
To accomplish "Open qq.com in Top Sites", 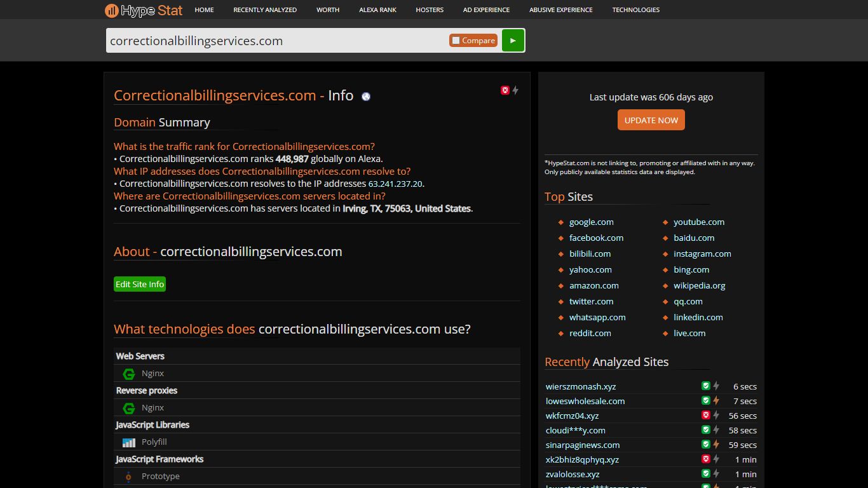I will [688, 301].
